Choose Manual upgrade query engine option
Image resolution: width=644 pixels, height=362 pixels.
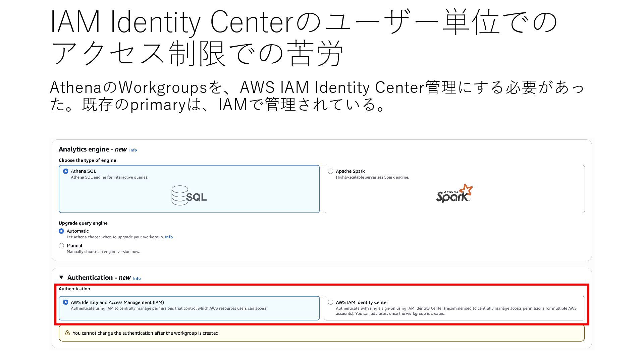coord(61,246)
